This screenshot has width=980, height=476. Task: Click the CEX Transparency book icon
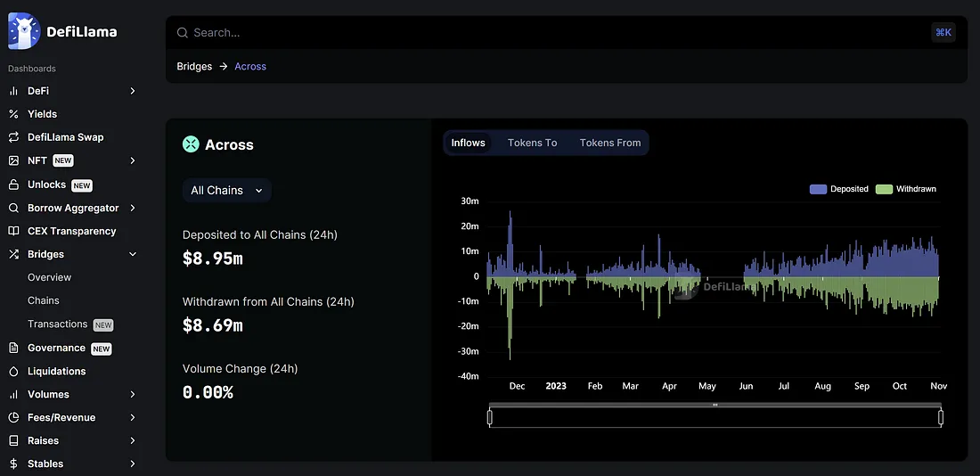pos(13,231)
